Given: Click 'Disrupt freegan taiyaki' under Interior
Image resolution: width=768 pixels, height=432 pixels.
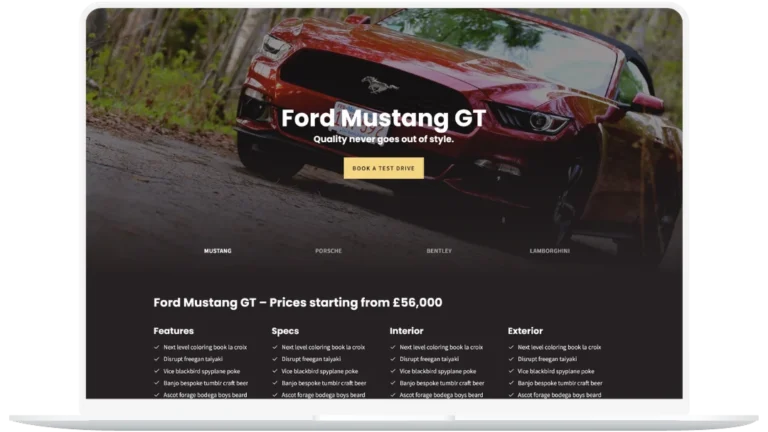Looking at the screenshot, I should pos(429,359).
